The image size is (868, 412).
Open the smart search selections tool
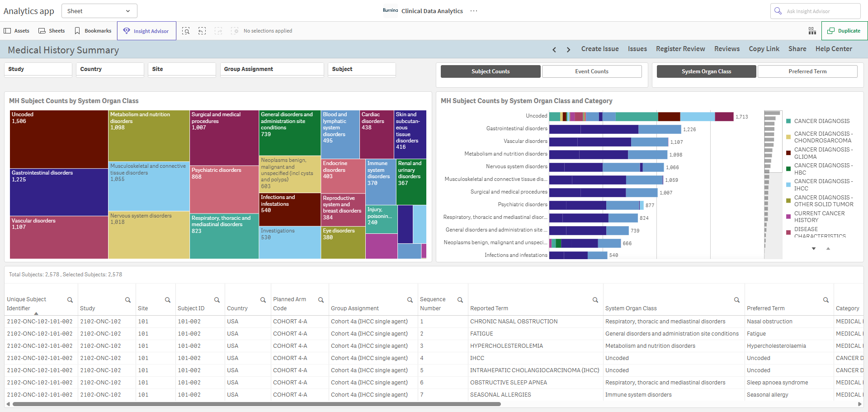point(186,31)
